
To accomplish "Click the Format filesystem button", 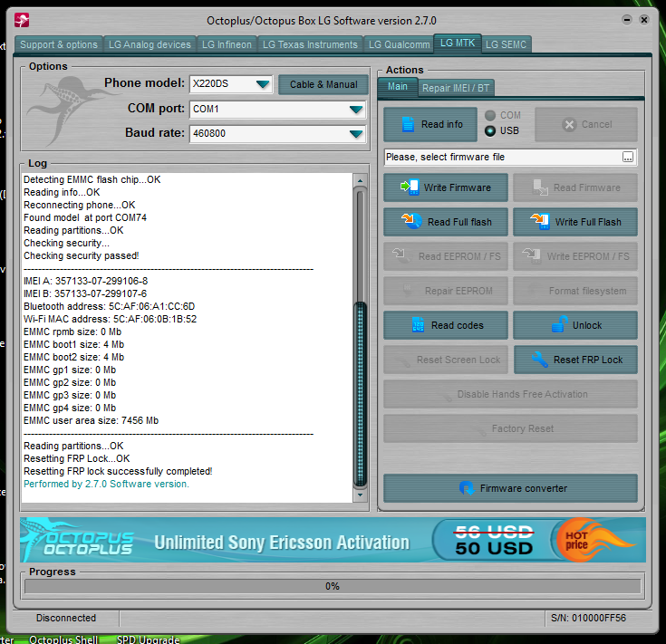I will 575,291.
